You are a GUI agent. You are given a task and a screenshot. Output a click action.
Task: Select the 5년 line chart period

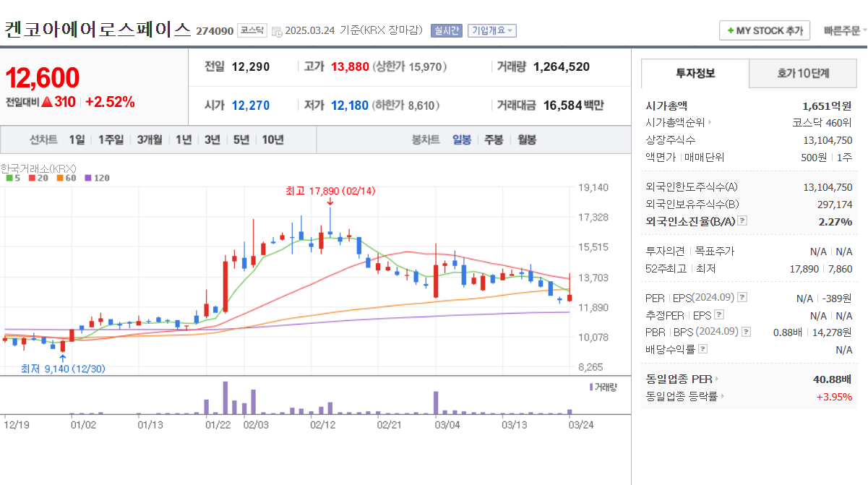tap(241, 140)
